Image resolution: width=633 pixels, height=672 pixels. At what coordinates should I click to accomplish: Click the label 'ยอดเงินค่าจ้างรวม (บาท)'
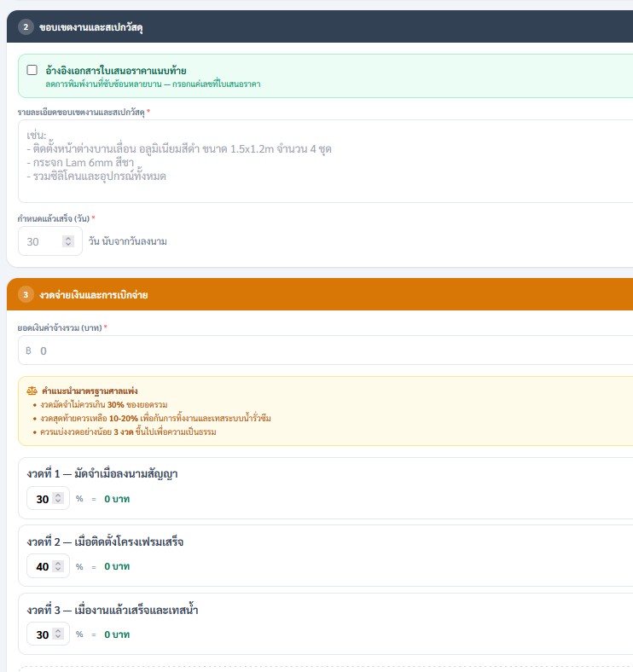tap(60, 327)
